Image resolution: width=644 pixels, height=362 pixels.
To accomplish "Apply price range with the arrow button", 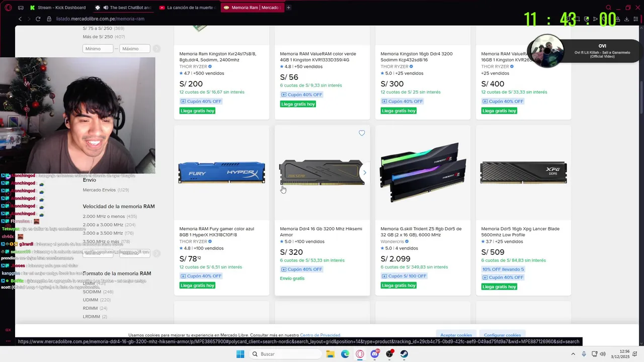I will [x=156, y=49].
